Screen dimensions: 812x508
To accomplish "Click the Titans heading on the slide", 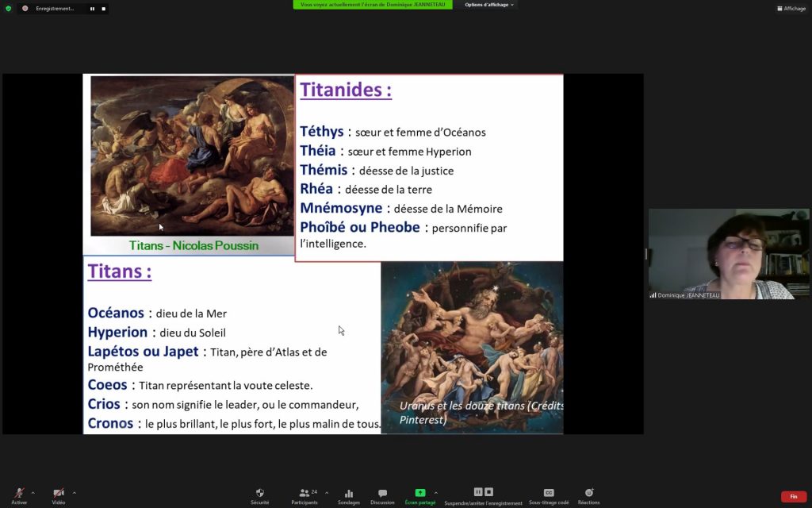I will 120,271.
